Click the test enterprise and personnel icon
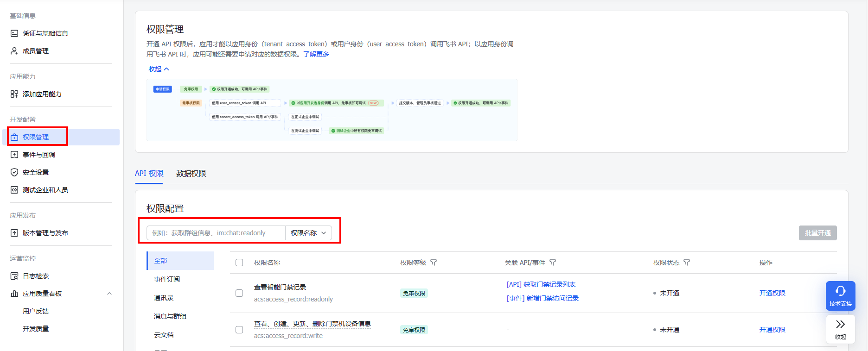Screen dimensions: 868x351 coord(14,190)
